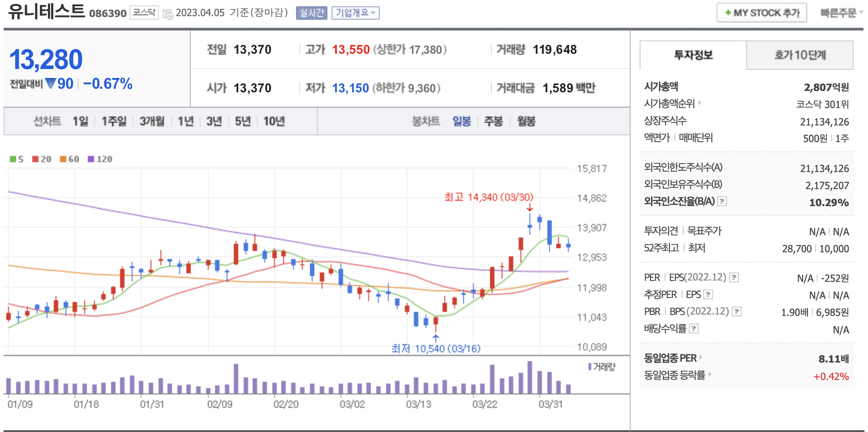Click the arrow icon beside 동일업종 등락률
868x432 pixels.
[x=710, y=374]
